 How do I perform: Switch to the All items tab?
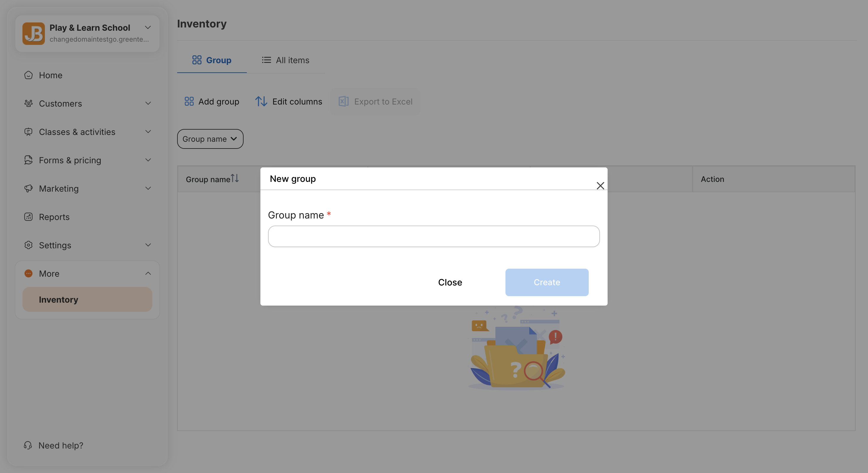[x=285, y=60]
